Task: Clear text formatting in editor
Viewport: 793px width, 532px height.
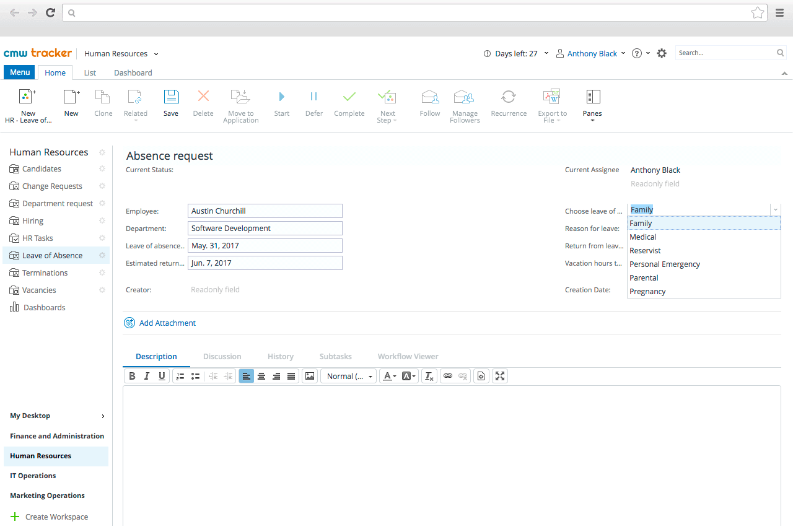Action: coord(429,376)
